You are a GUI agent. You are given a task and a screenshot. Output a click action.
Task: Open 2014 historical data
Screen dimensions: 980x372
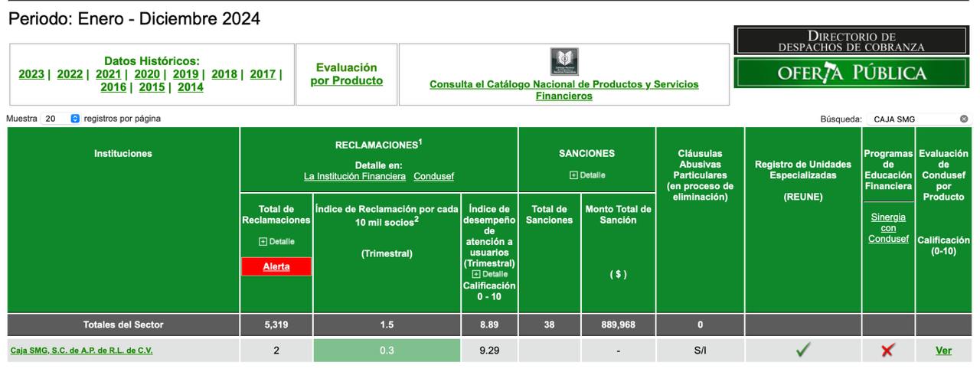tap(191, 87)
